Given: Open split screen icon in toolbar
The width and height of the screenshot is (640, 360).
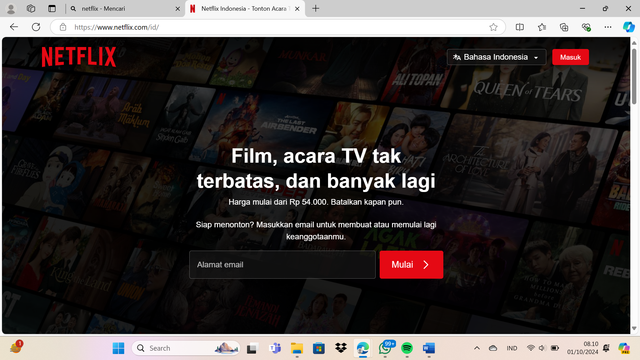Looking at the screenshot, I should (520, 27).
